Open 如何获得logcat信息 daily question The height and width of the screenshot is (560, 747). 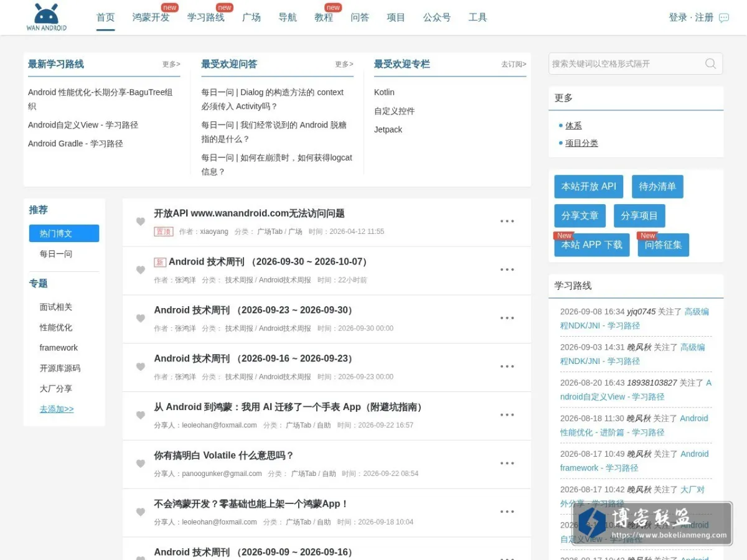[x=276, y=164]
